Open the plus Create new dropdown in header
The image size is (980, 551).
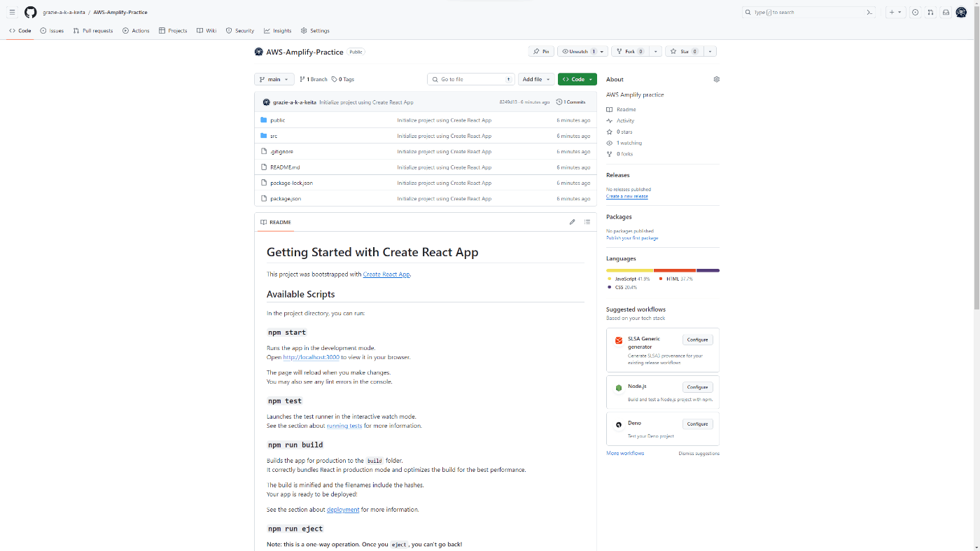pyautogui.click(x=895, y=12)
